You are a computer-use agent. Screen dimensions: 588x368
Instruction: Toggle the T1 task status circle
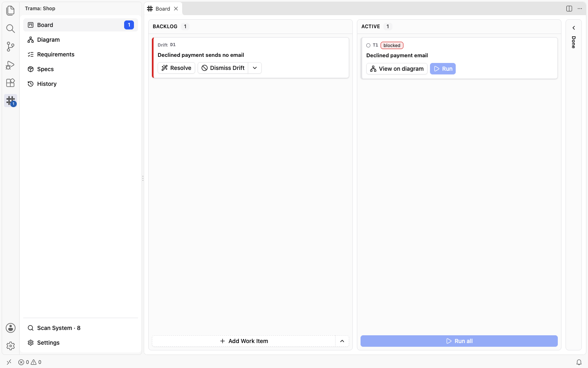(368, 45)
